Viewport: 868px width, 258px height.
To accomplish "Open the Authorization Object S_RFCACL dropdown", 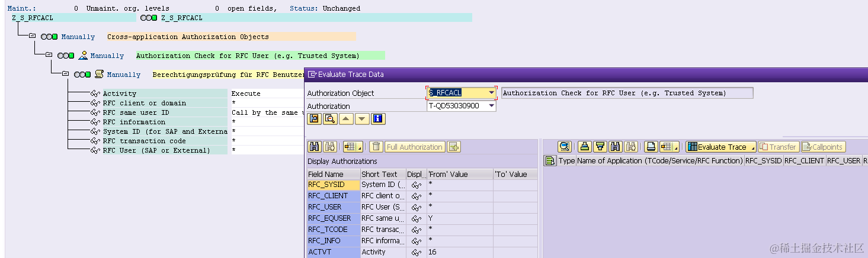I will click(491, 93).
